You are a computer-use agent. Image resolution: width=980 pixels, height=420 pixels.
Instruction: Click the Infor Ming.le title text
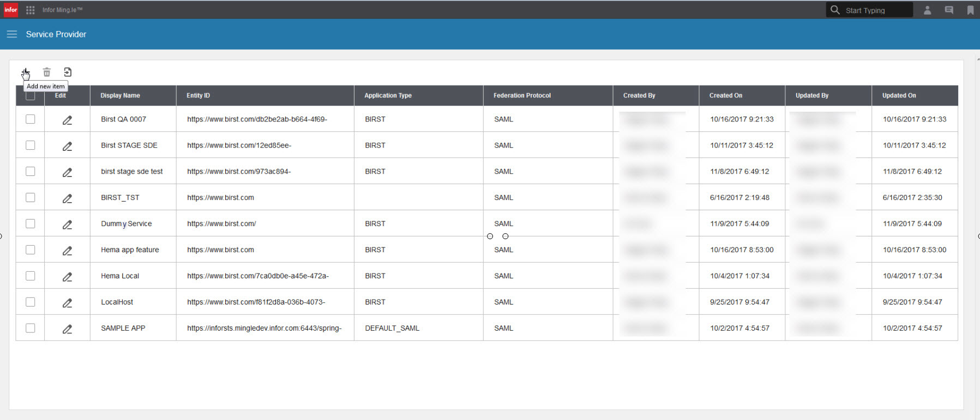[62, 10]
